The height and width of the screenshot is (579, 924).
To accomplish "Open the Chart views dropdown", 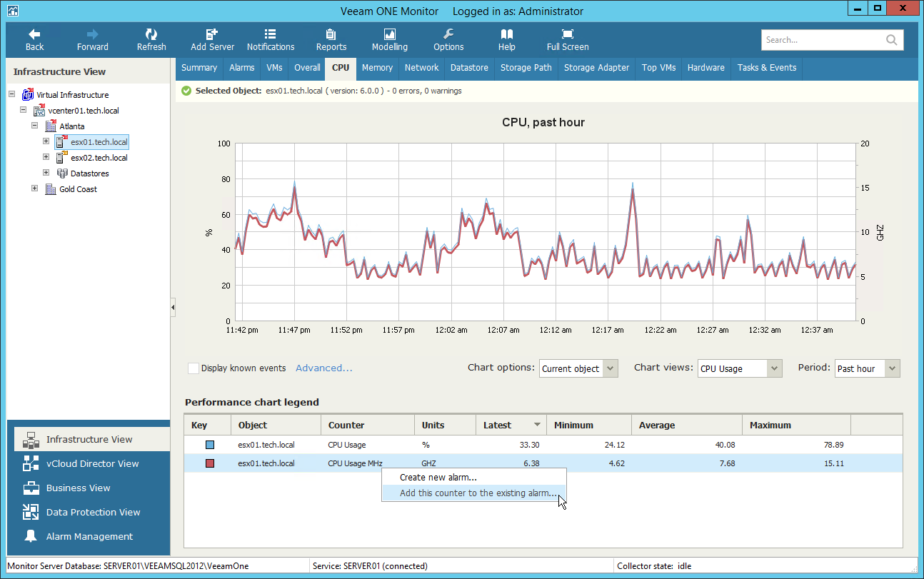I will (x=740, y=368).
